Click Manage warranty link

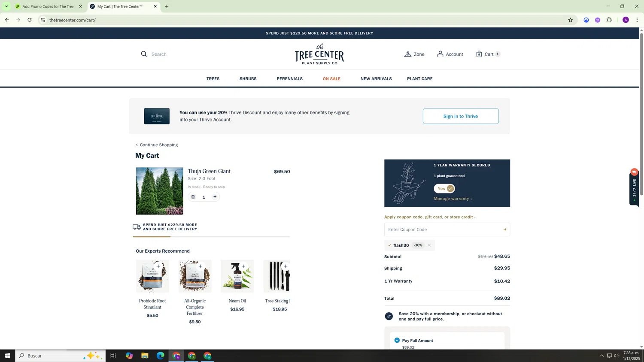pos(453,199)
